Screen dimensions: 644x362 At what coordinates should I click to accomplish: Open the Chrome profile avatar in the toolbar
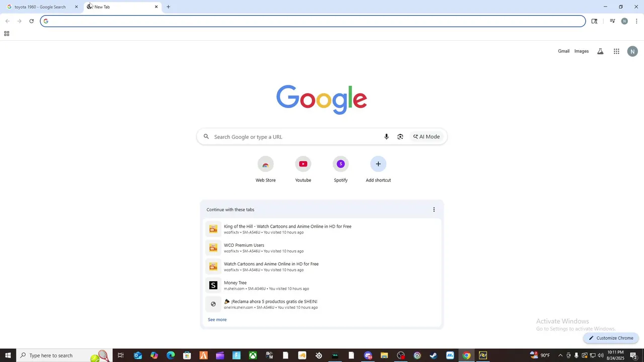point(624,21)
